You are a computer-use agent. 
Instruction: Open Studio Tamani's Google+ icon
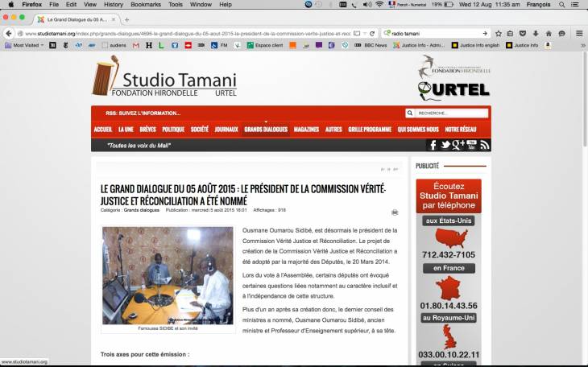458,145
